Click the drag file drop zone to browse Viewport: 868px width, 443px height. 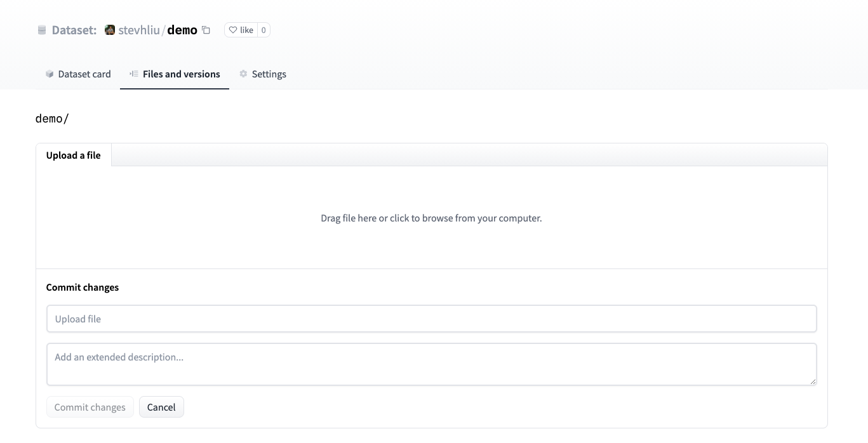[431, 218]
